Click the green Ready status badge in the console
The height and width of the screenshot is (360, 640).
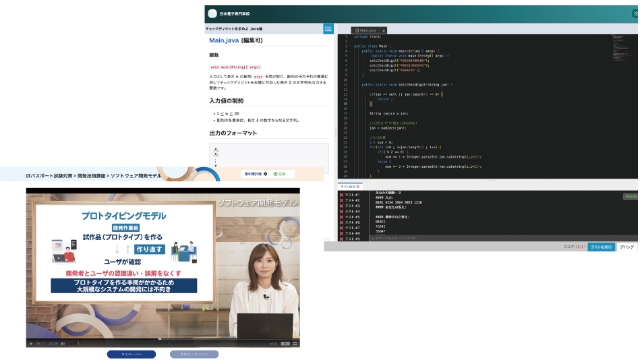coord(630,196)
